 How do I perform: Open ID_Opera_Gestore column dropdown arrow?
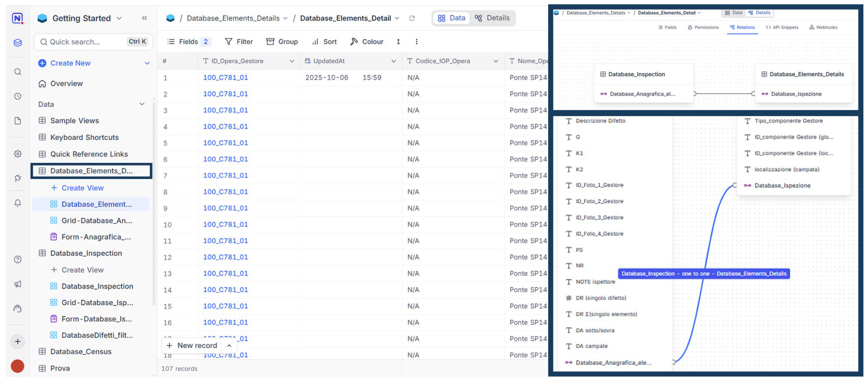click(x=292, y=61)
